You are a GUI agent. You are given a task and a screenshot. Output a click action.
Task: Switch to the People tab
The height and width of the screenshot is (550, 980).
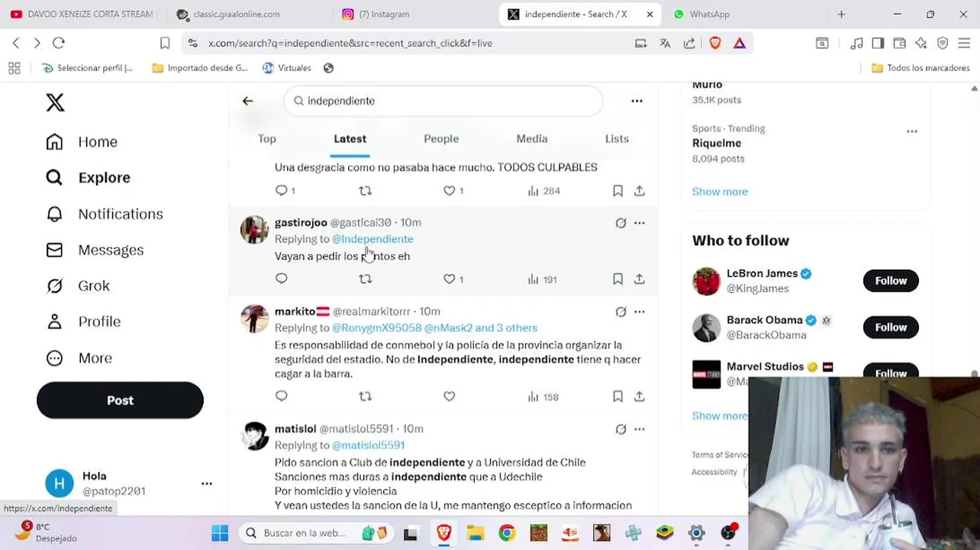pyautogui.click(x=441, y=139)
